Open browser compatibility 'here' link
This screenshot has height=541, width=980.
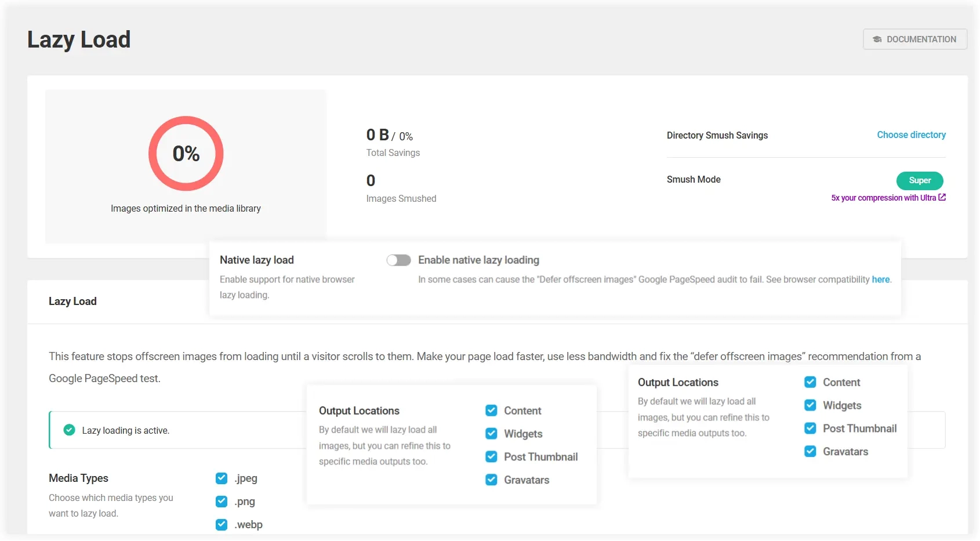coord(880,279)
